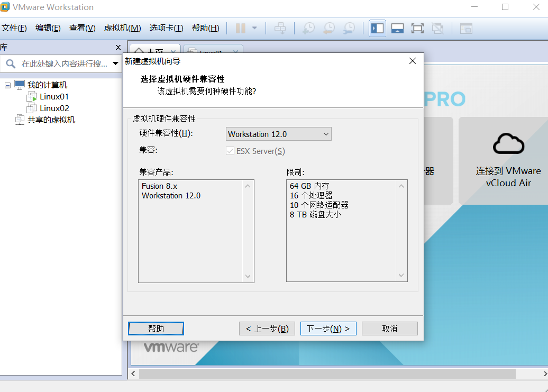Click the 帮助 button in the wizard
The height and width of the screenshot is (392, 548).
tap(156, 328)
